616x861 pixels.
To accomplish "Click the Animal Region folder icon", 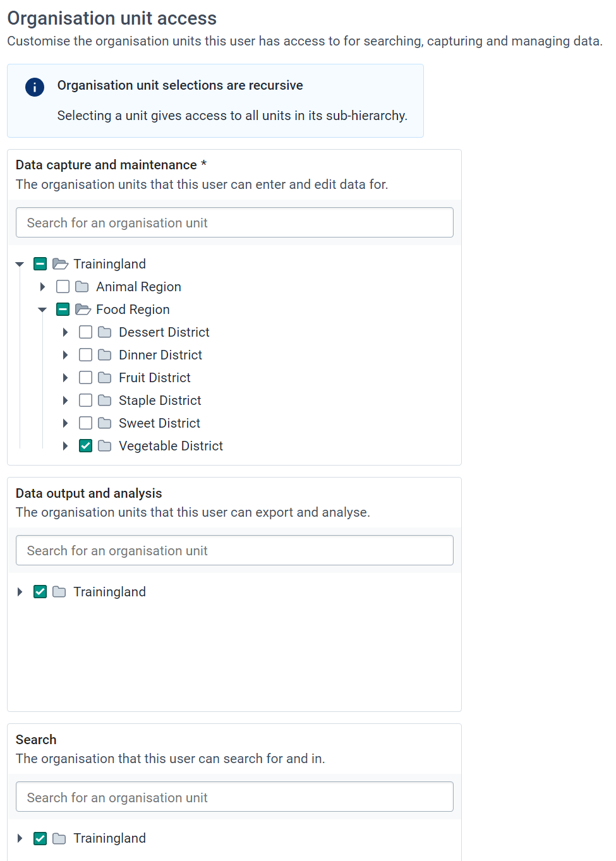I will (82, 287).
